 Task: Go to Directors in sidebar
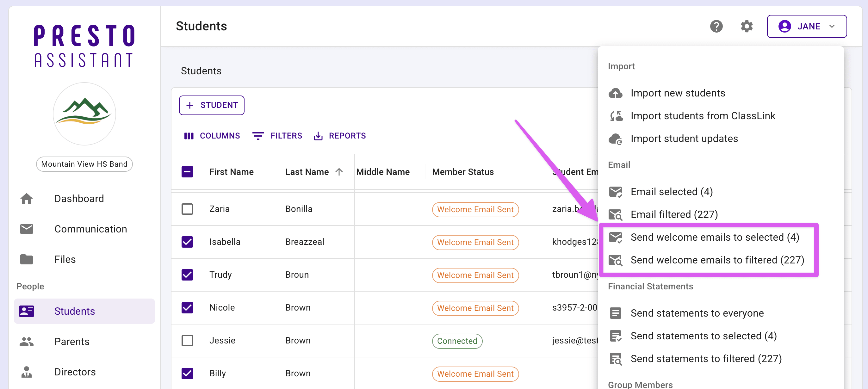coord(84,372)
